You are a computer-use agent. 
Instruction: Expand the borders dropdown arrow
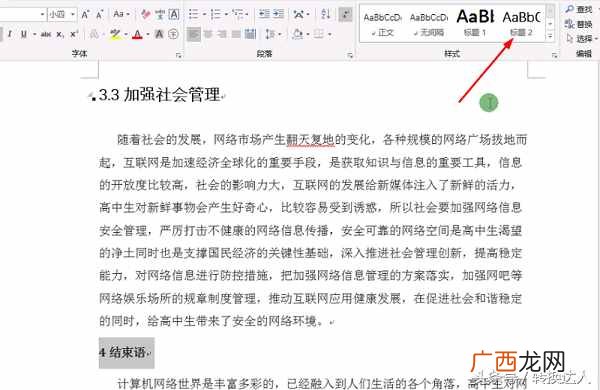tap(329, 34)
